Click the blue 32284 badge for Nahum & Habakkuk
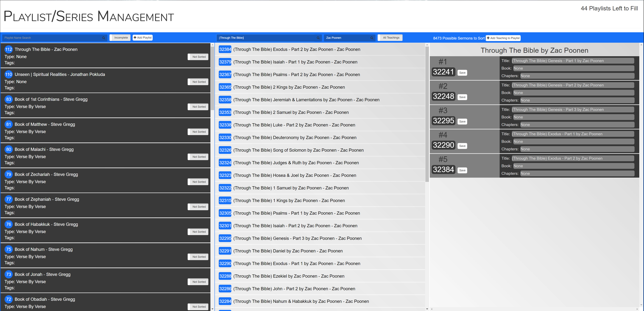 225,301
